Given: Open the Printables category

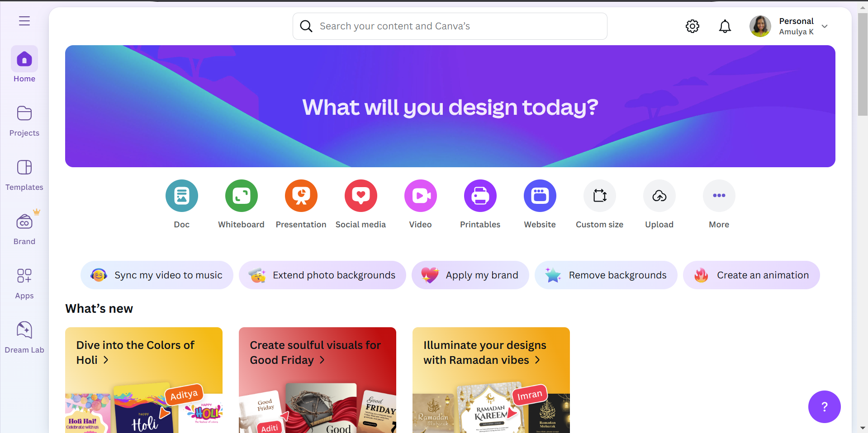Looking at the screenshot, I should point(480,196).
